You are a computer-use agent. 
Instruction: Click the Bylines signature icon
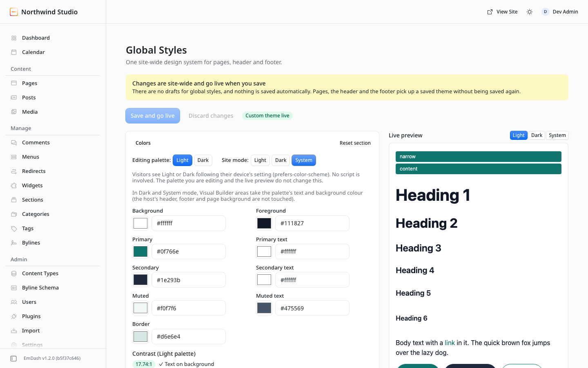pos(14,243)
